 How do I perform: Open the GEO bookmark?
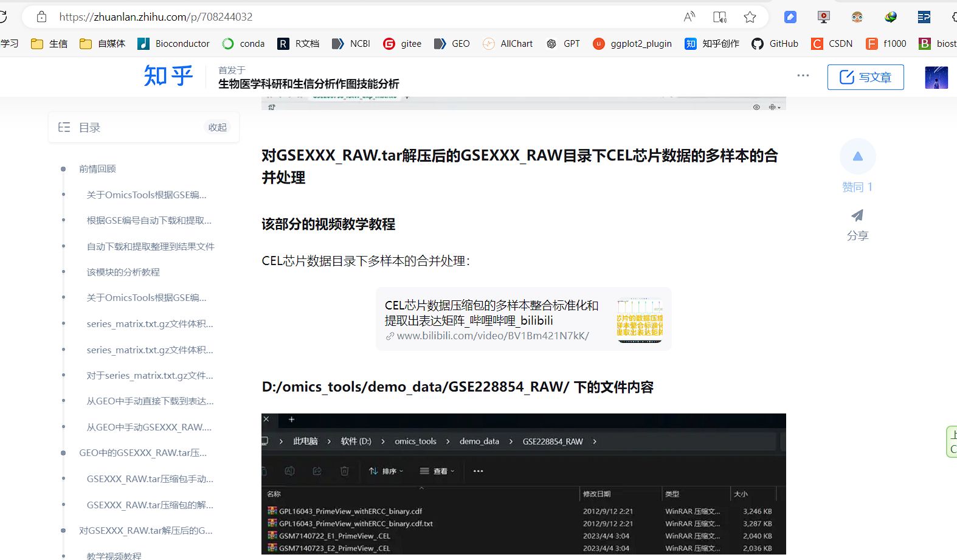(452, 44)
